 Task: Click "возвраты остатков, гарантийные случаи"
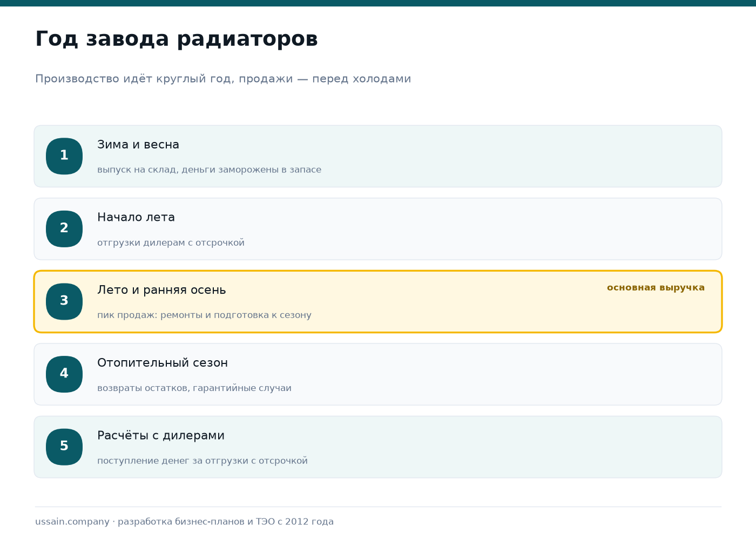click(x=194, y=388)
